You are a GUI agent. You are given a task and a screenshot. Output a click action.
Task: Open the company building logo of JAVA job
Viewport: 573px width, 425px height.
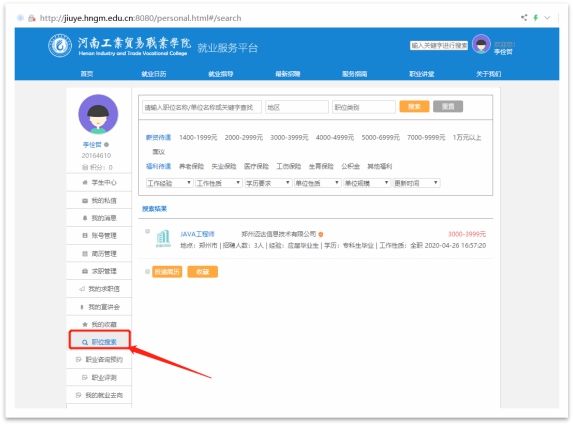[x=163, y=239]
